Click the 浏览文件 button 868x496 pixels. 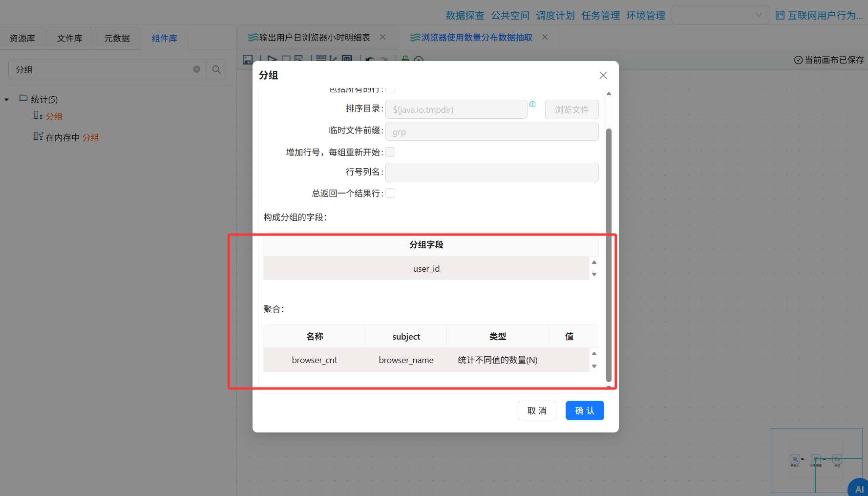point(572,109)
